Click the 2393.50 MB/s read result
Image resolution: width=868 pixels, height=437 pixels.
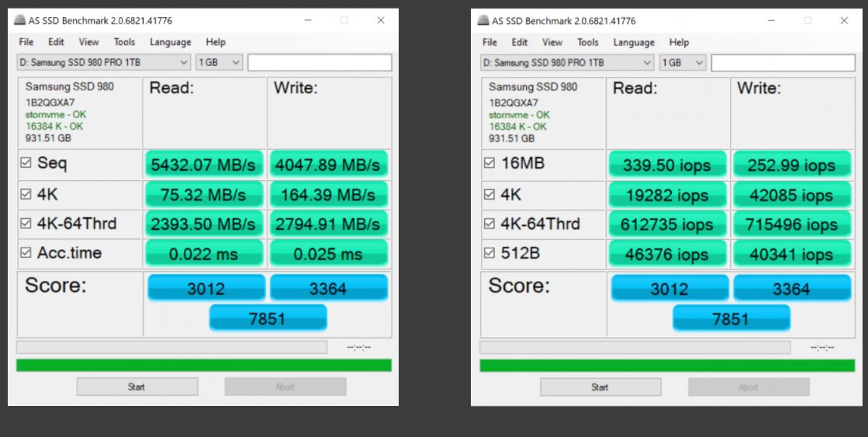pyautogui.click(x=204, y=224)
